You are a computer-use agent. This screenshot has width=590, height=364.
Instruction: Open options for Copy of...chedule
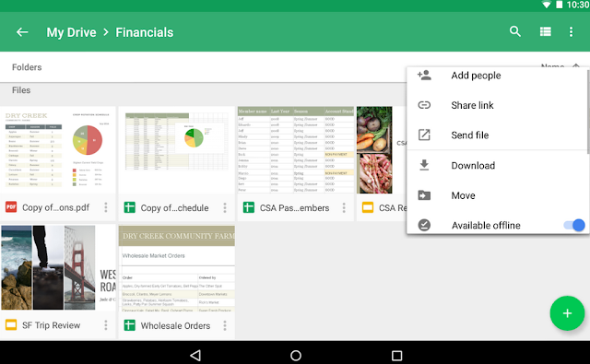(x=225, y=207)
